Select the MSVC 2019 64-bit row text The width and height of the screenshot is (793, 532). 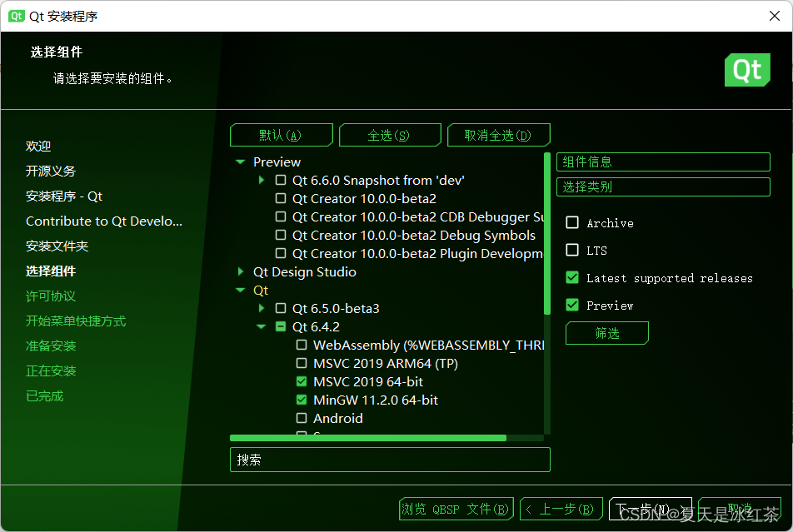367,382
